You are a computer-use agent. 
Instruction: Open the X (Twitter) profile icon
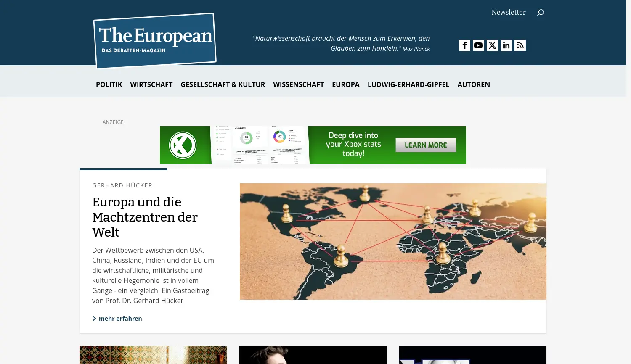tap(492, 45)
